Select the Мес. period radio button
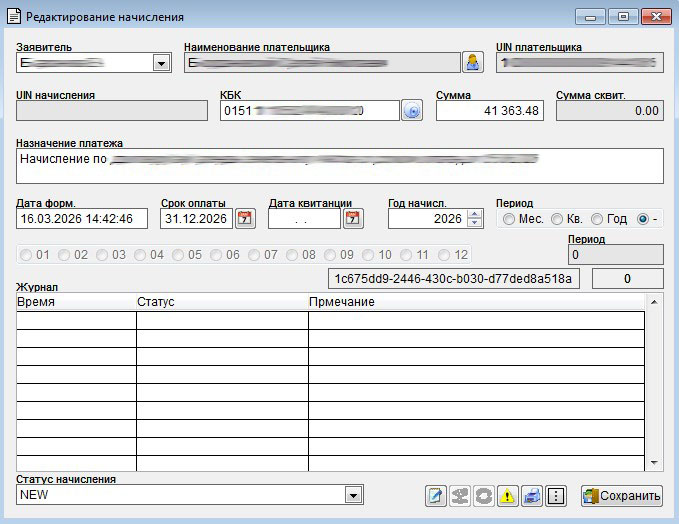The image size is (679, 524). click(509, 219)
